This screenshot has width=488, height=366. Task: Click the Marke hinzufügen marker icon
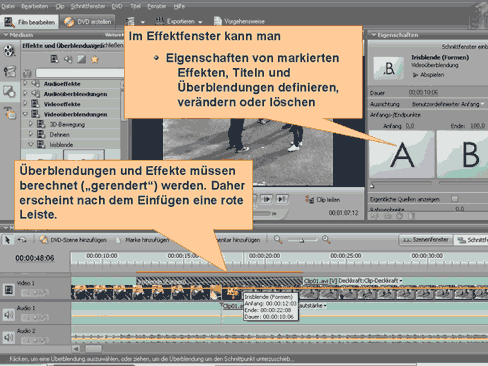tap(118, 240)
